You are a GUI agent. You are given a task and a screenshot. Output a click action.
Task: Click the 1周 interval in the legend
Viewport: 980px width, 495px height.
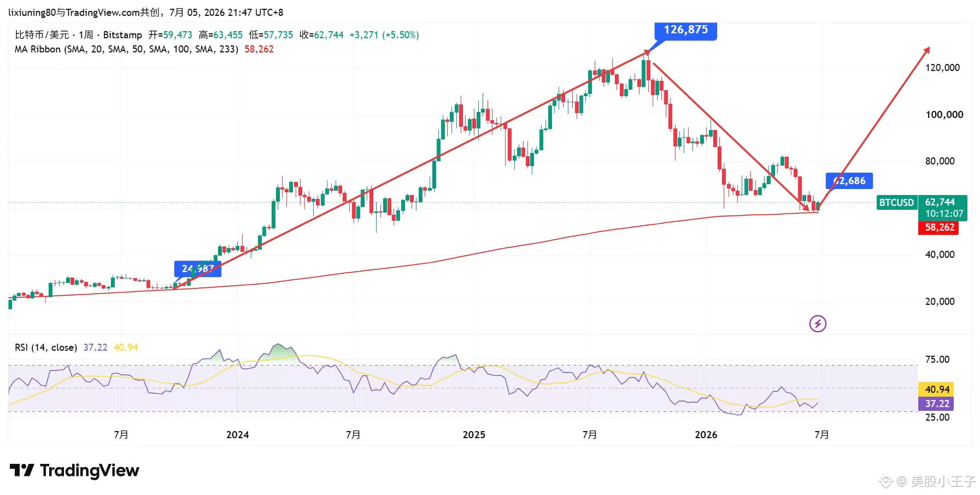click(x=86, y=35)
